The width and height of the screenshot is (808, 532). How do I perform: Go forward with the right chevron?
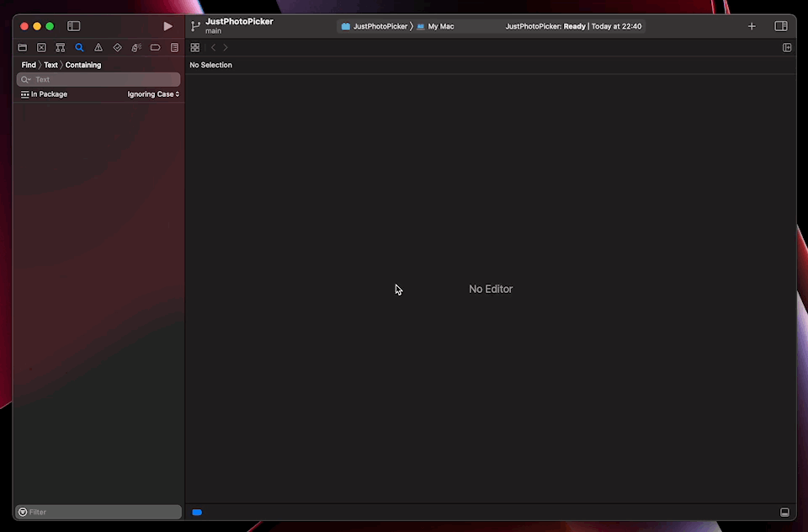click(x=226, y=47)
